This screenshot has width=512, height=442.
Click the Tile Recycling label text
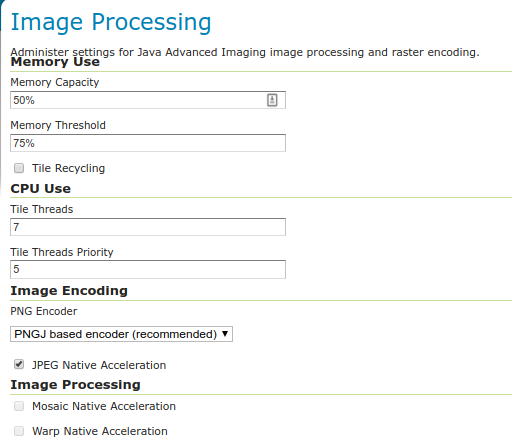(68, 168)
